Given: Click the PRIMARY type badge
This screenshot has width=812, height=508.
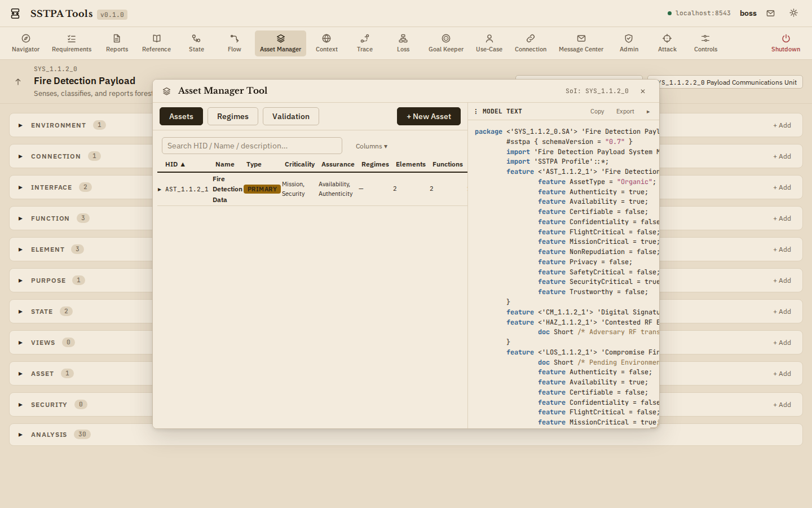Looking at the screenshot, I should tap(262, 189).
